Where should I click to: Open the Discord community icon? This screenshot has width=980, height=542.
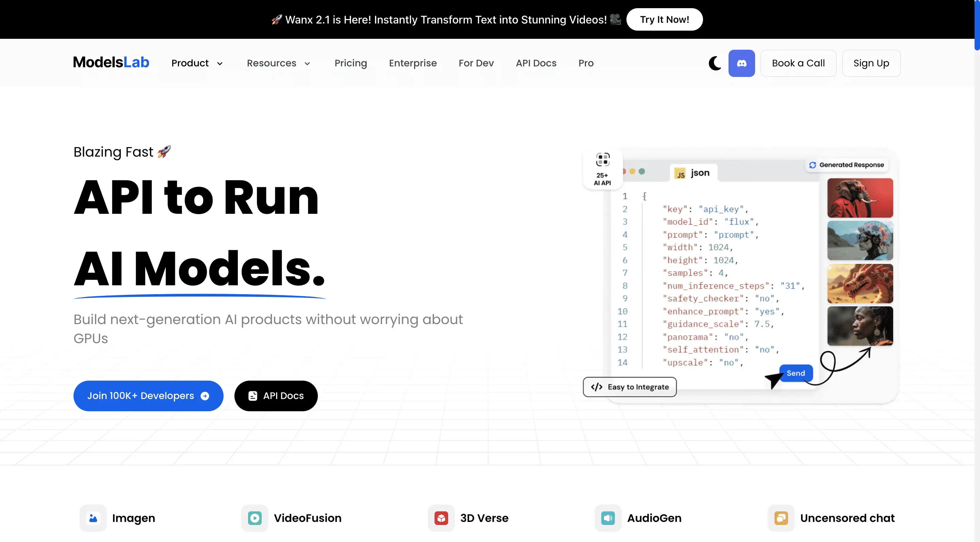(741, 63)
